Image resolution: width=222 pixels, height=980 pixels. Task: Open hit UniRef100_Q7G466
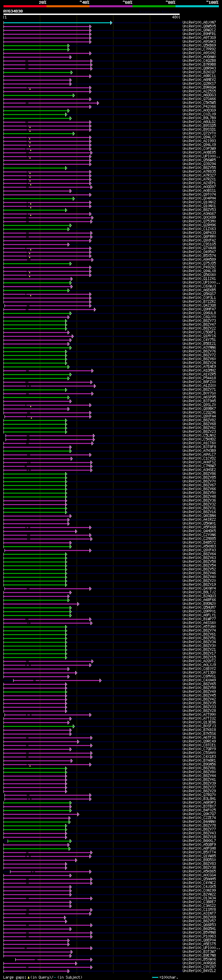[199, 98]
